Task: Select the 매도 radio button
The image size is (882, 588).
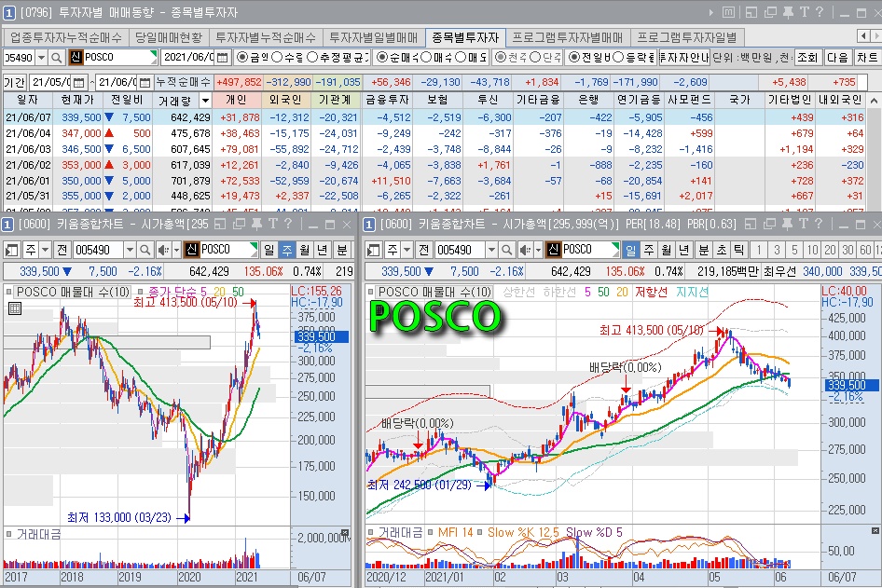Action: (461, 58)
